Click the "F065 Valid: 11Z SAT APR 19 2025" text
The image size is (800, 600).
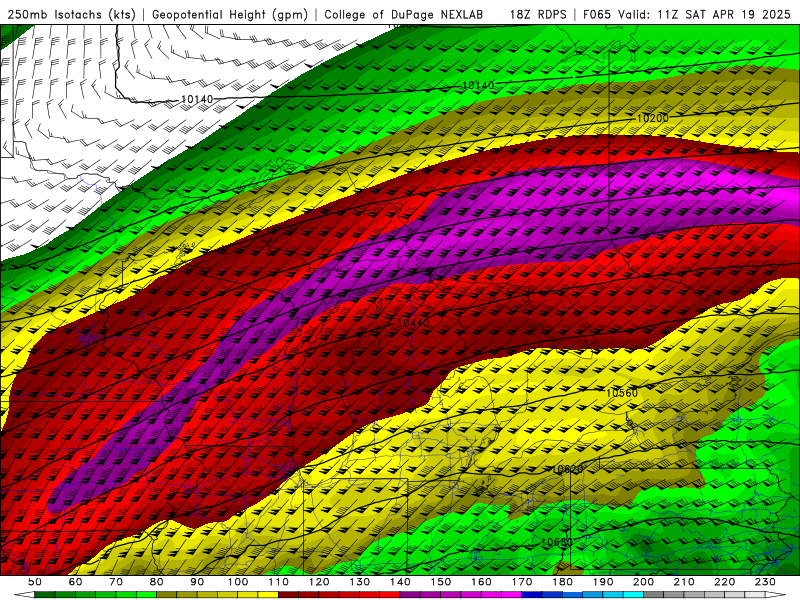pos(686,14)
